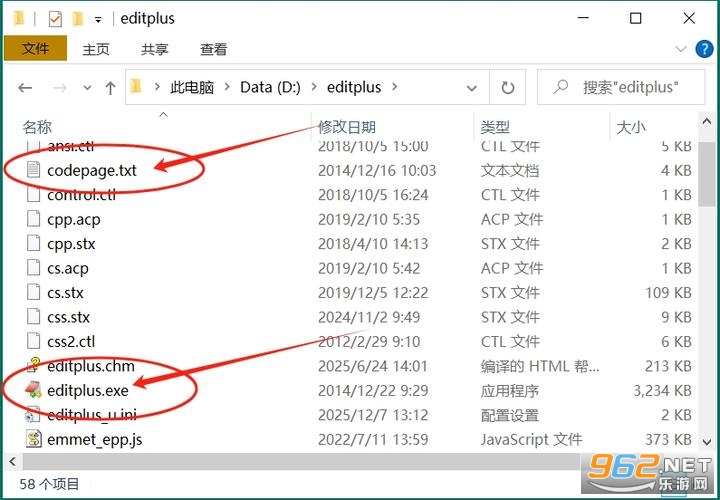Click the 58 个项目 status text

(49, 483)
